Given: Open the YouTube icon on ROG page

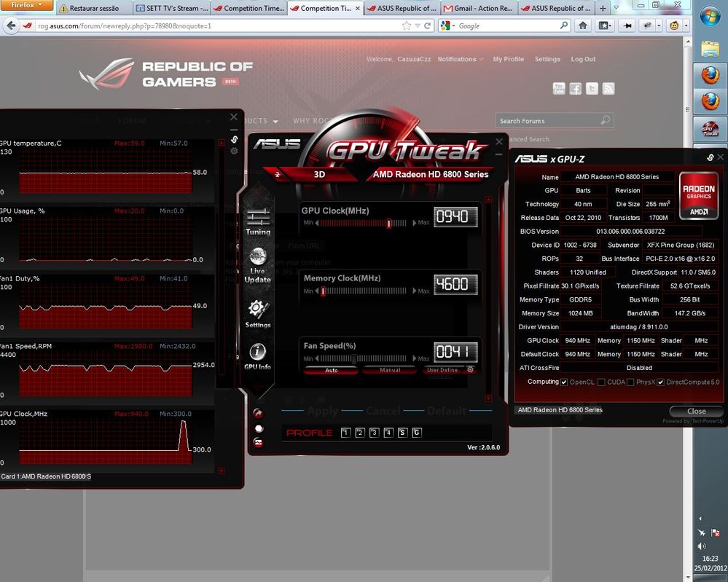Looking at the screenshot, I should (x=559, y=89).
